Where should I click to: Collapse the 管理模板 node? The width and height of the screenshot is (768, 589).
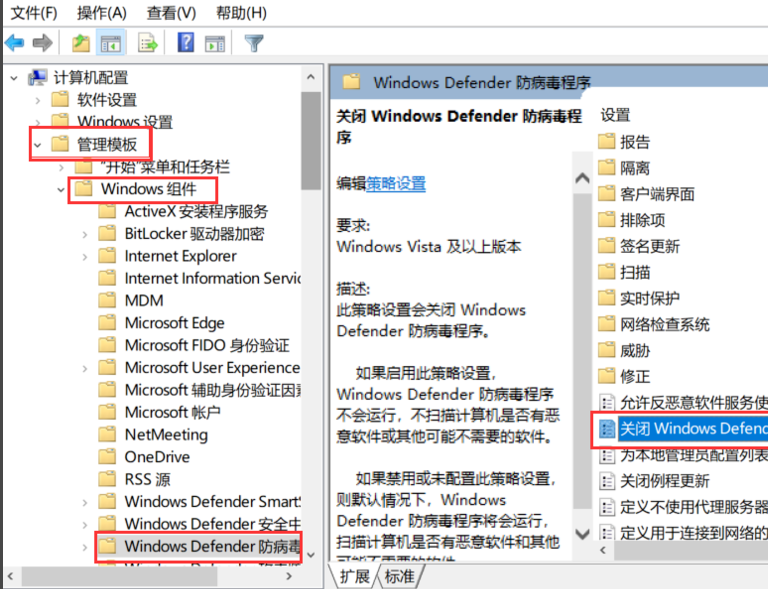pos(38,145)
